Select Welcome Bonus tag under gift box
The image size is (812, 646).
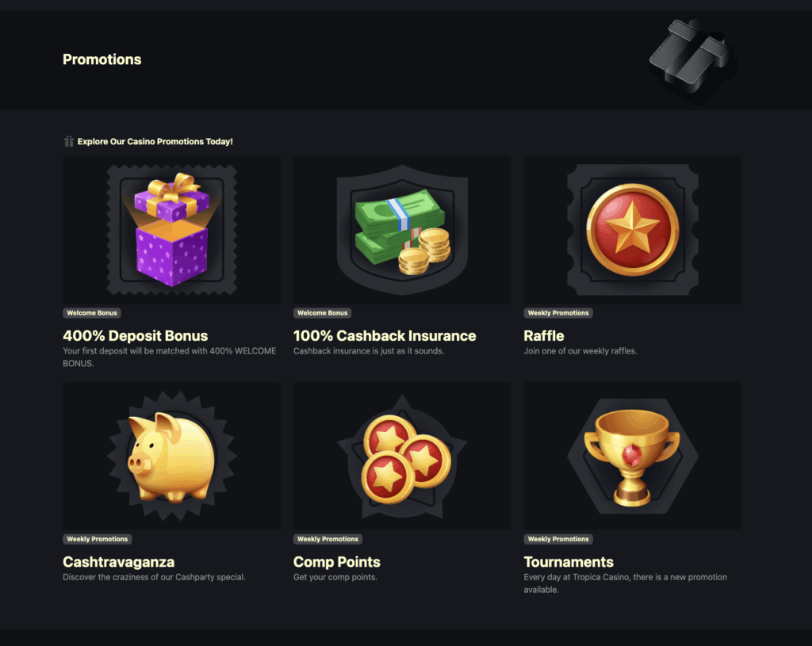(x=92, y=313)
